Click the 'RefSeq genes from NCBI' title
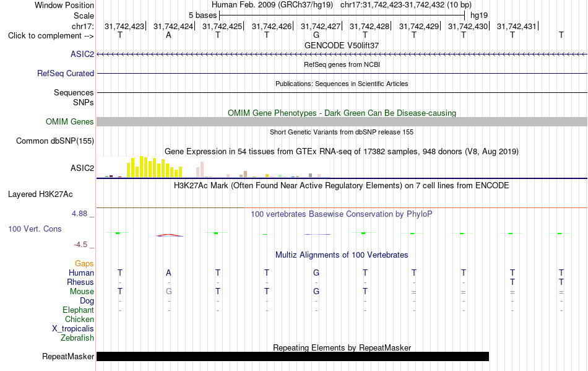 tap(342, 64)
